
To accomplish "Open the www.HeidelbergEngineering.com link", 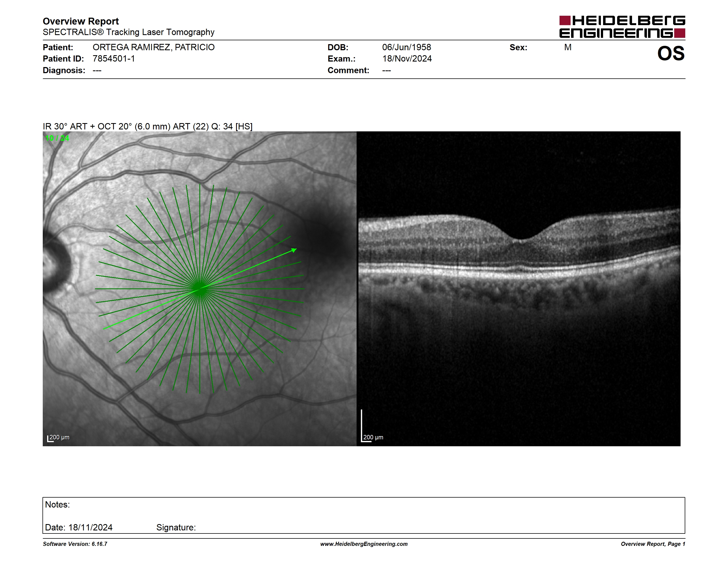I will (x=364, y=544).
